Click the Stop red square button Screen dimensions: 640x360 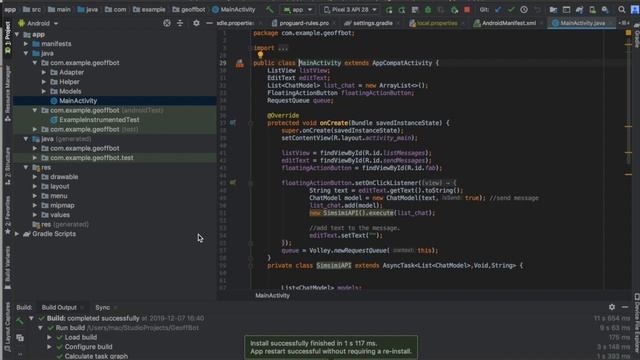pyautogui.click(x=467, y=9)
